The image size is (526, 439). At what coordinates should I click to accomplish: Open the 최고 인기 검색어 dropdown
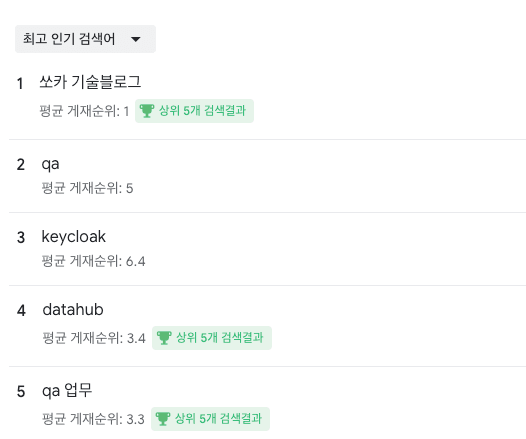85,39
